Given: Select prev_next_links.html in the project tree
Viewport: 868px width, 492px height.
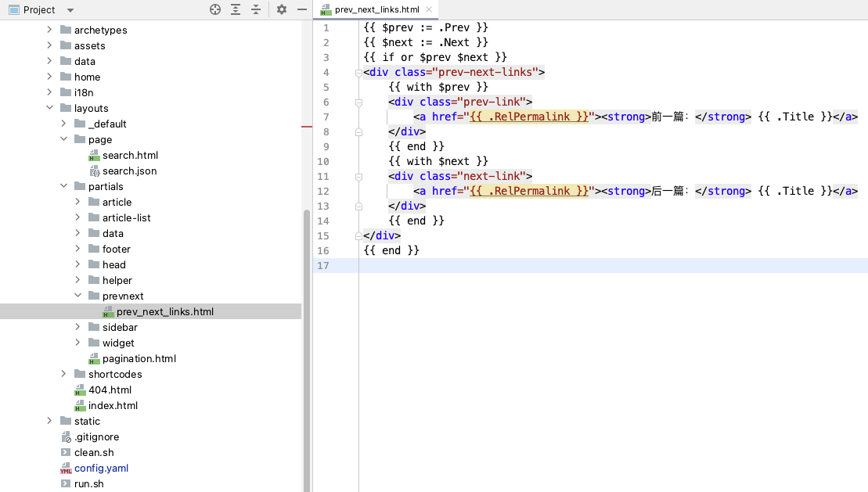Looking at the screenshot, I should coord(165,311).
